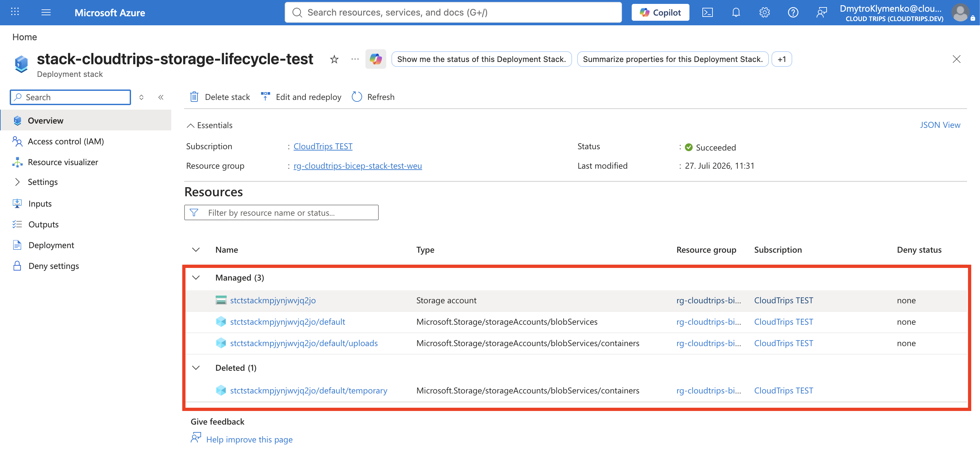Click the cube icon for the default/temporary resource
980x458 pixels.
221,390
